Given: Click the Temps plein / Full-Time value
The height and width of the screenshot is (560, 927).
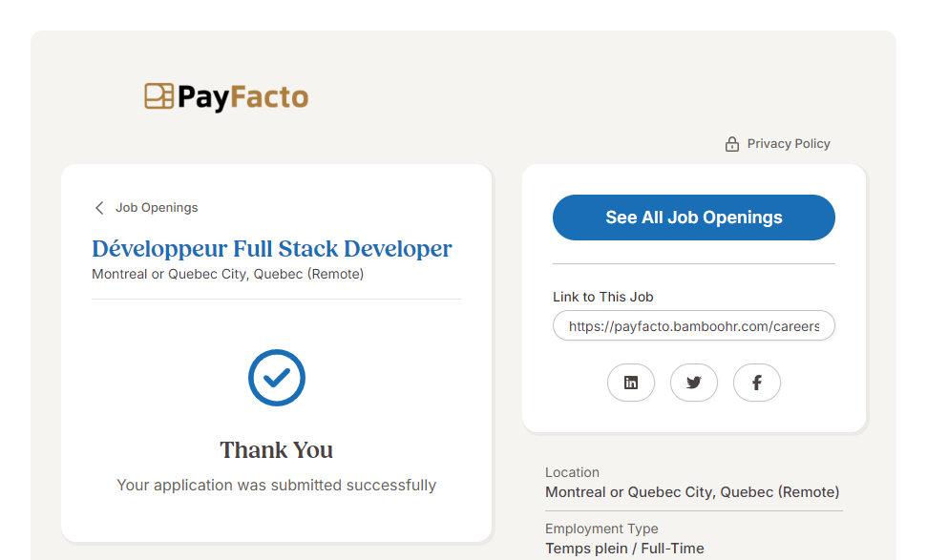Looking at the screenshot, I should click(624, 549).
